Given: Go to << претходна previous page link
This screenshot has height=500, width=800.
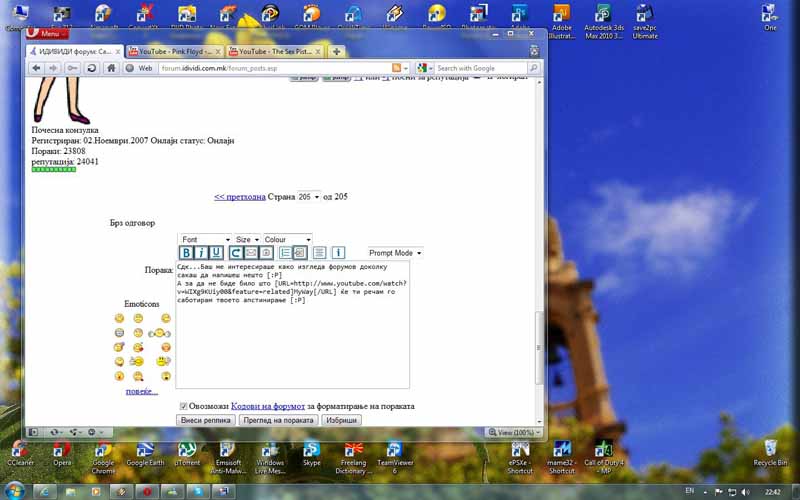Looking at the screenshot, I should (240, 196).
